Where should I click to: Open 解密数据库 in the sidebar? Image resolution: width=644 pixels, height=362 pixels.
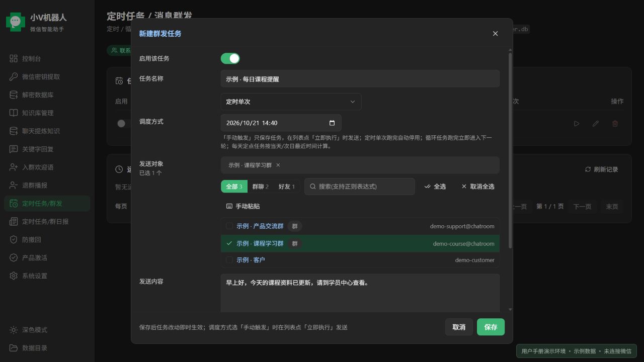47,95
